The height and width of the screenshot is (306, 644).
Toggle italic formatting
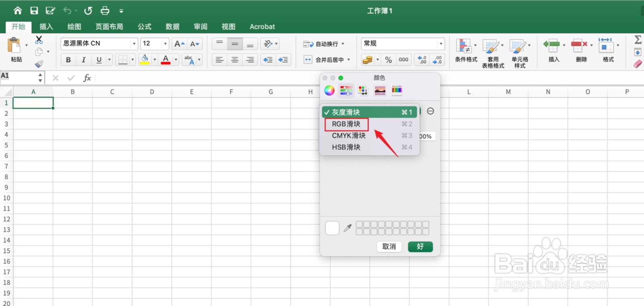click(x=83, y=60)
